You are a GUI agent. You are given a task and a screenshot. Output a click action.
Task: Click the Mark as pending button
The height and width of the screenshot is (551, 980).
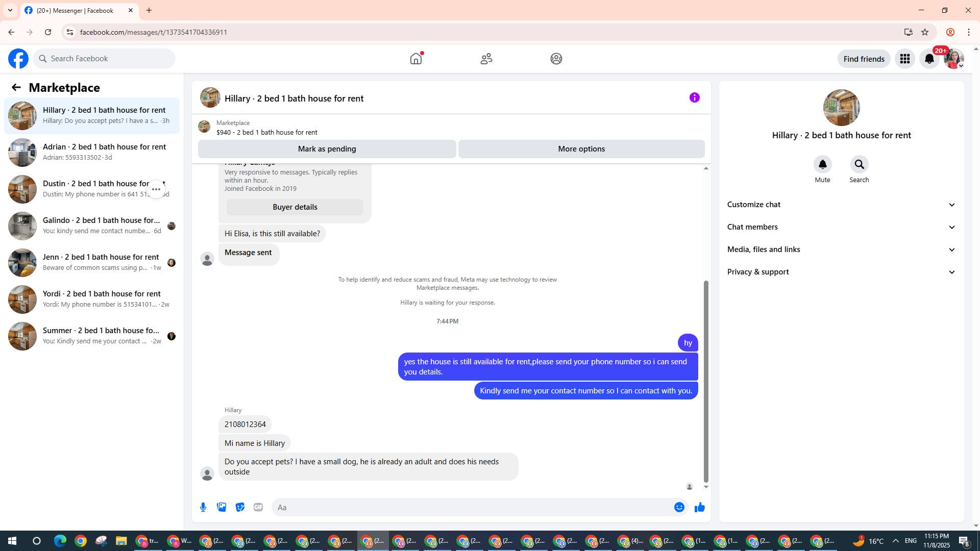327,149
